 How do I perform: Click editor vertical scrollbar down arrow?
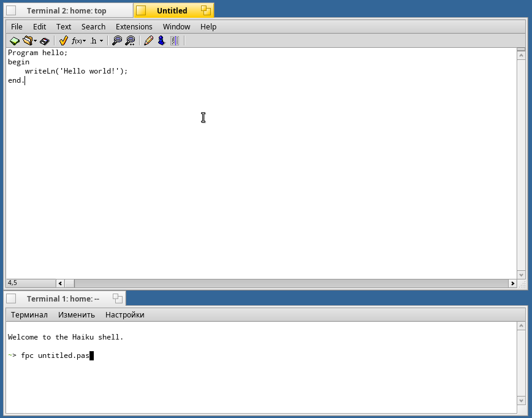tap(521, 275)
